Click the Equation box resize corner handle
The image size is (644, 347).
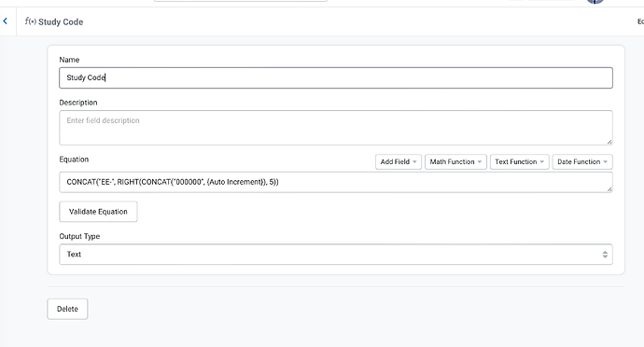coord(609,189)
